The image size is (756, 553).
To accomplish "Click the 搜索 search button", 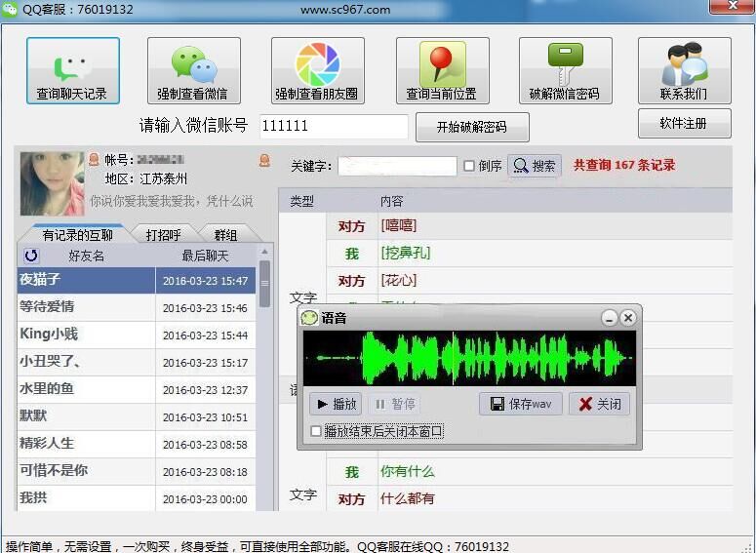I will [535, 167].
